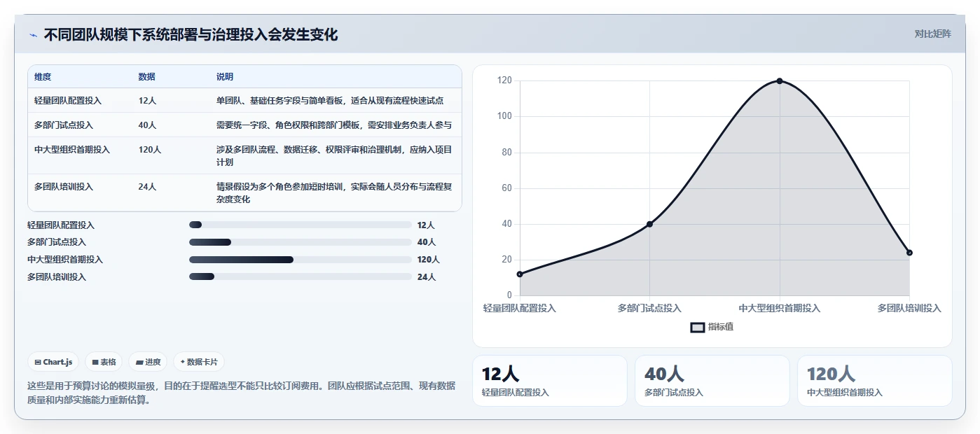This screenshot has height=434, width=980.
Task: Click the 12人 table cell
Action: 147,101
